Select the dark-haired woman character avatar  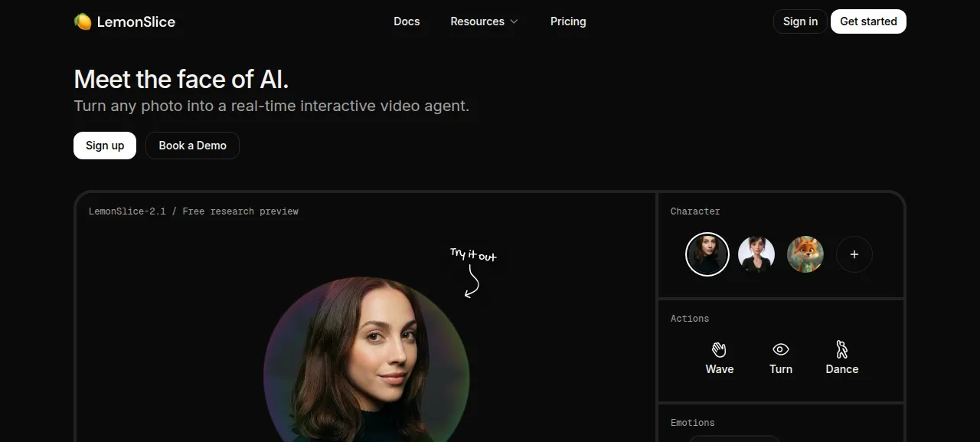click(707, 254)
